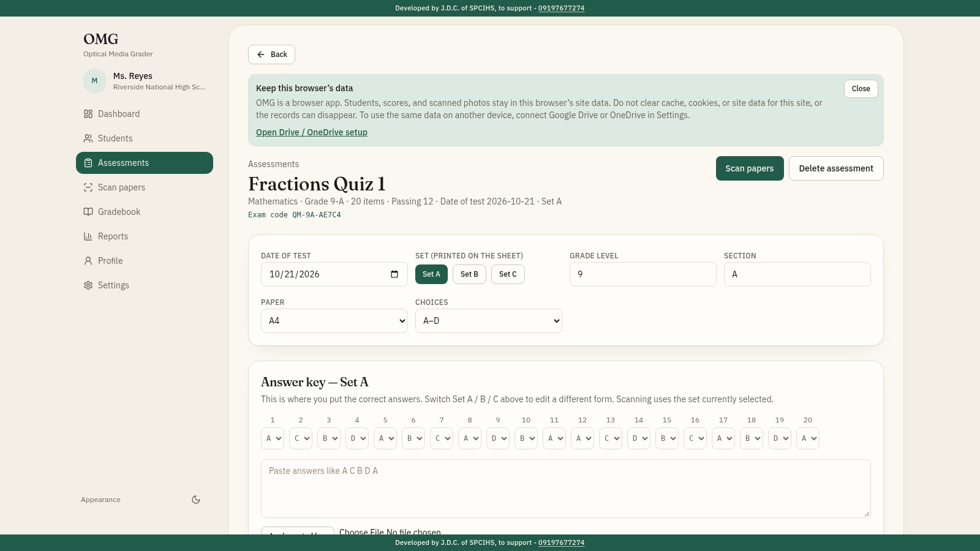This screenshot has height=551, width=980.
Task: Open the Profile person icon
Action: coord(88,261)
